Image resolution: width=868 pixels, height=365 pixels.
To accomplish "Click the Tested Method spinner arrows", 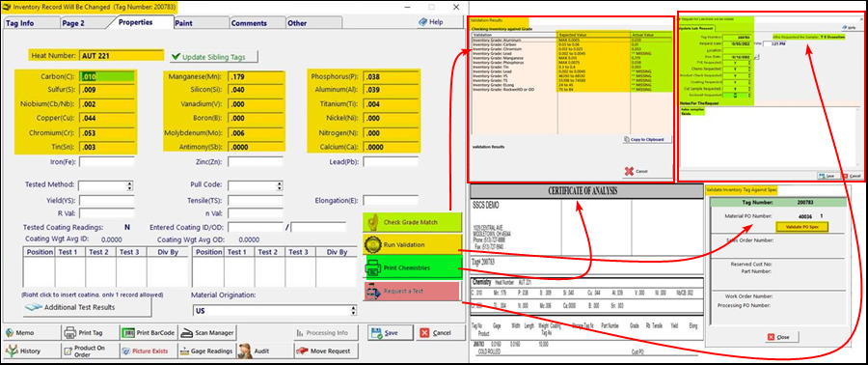I will coord(130,185).
